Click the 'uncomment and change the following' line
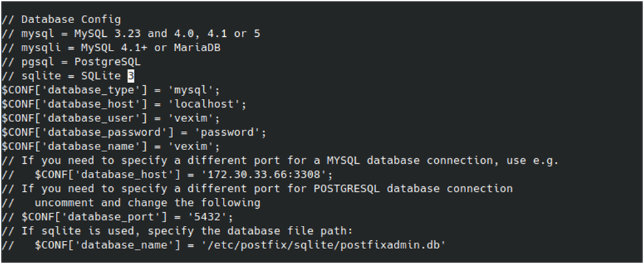This screenshot has width=644, height=264. pos(147,203)
